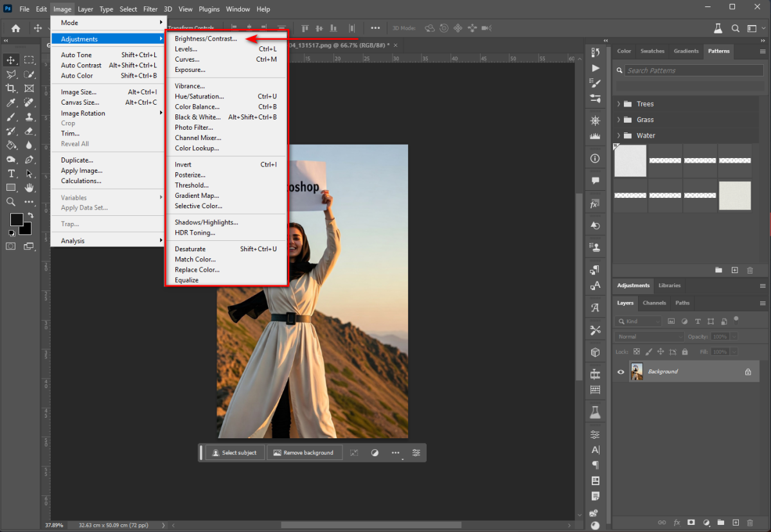Click the background color swatch
This screenshot has height=532, width=771.
(26, 229)
